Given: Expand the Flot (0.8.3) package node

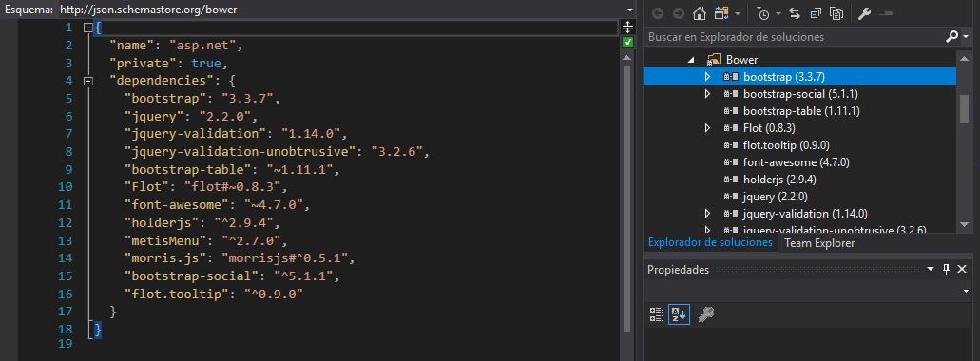Looking at the screenshot, I should (707, 128).
